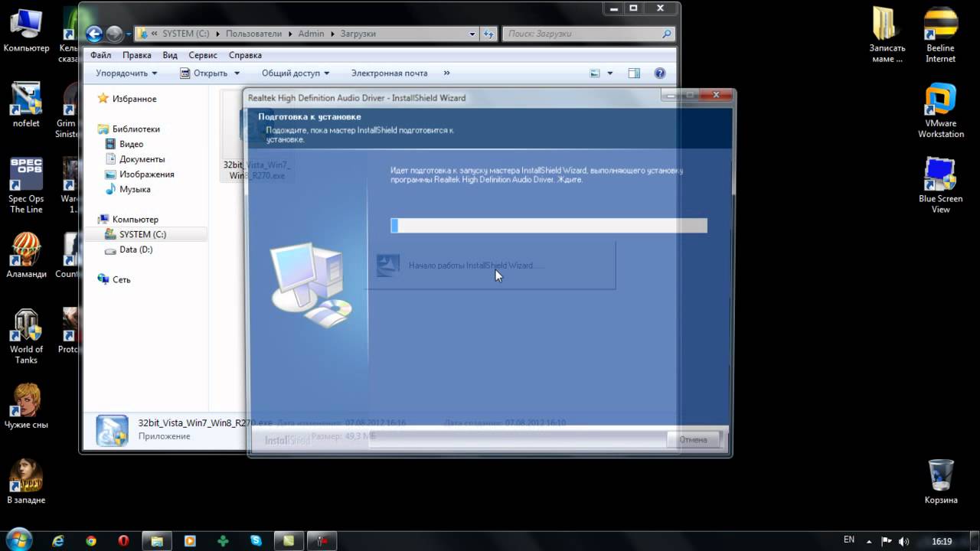
Task: Open Explorer help question mark icon
Action: point(660,73)
